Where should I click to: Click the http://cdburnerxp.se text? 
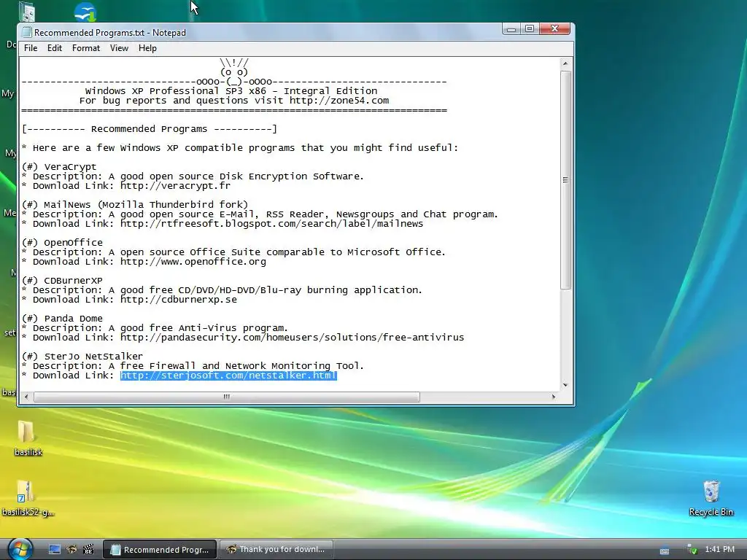coord(179,300)
